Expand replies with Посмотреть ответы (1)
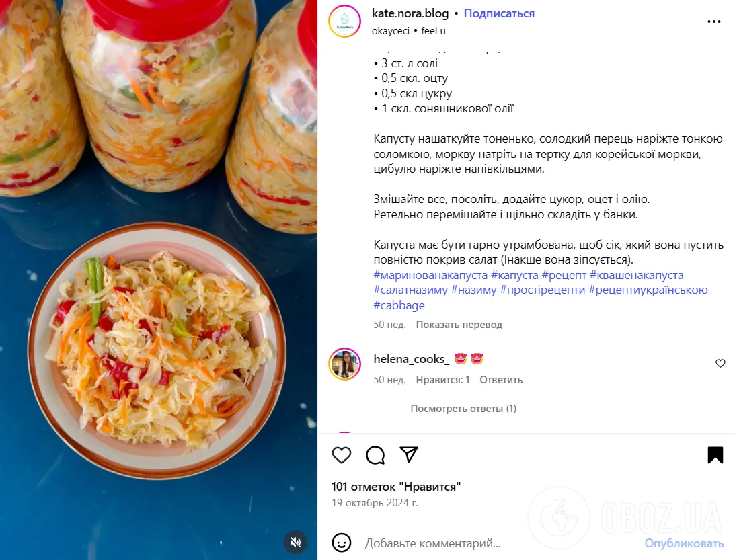 click(463, 409)
